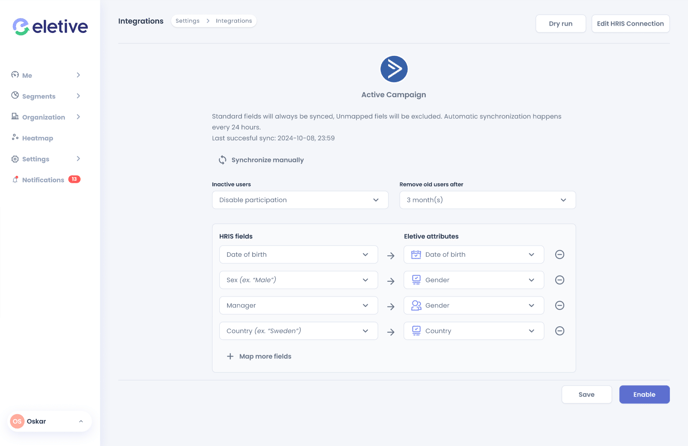Click the Oskar user name

coord(36,421)
